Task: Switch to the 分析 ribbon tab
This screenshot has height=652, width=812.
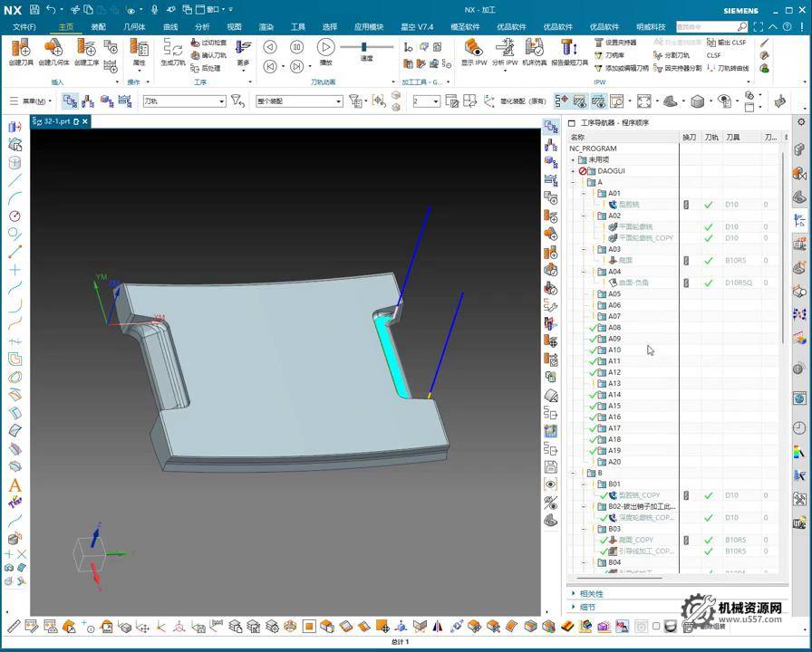Action: point(201,27)
